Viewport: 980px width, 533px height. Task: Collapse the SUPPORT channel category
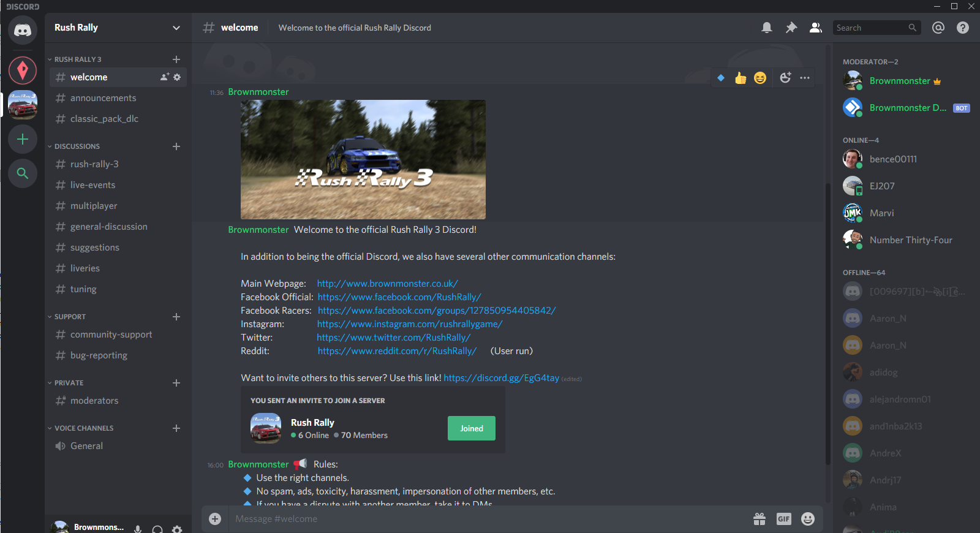tap(70, 317)
